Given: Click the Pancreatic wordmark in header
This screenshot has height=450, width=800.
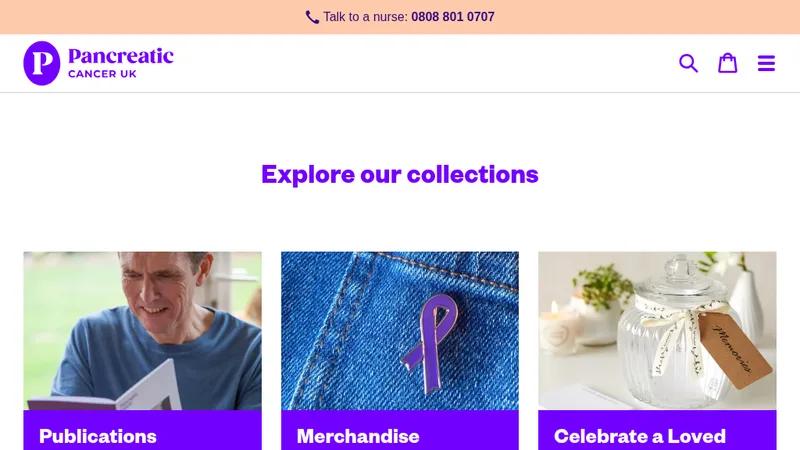Looking at the screenshot, I should tap(121, 56).
